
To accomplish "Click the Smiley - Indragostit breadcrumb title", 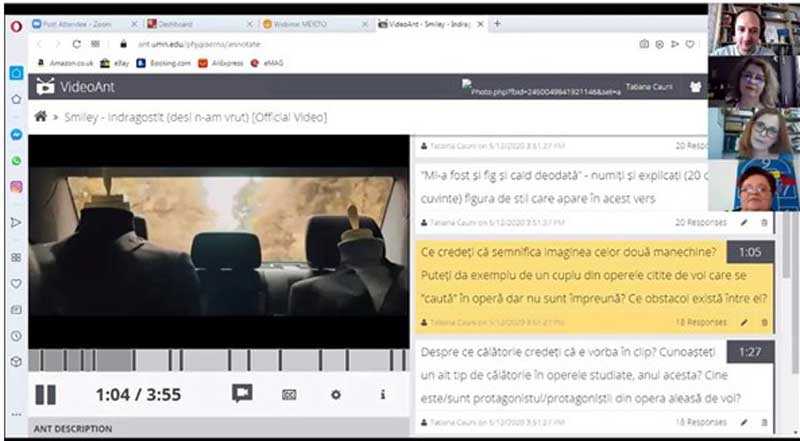I will click(x=195, y=117).
